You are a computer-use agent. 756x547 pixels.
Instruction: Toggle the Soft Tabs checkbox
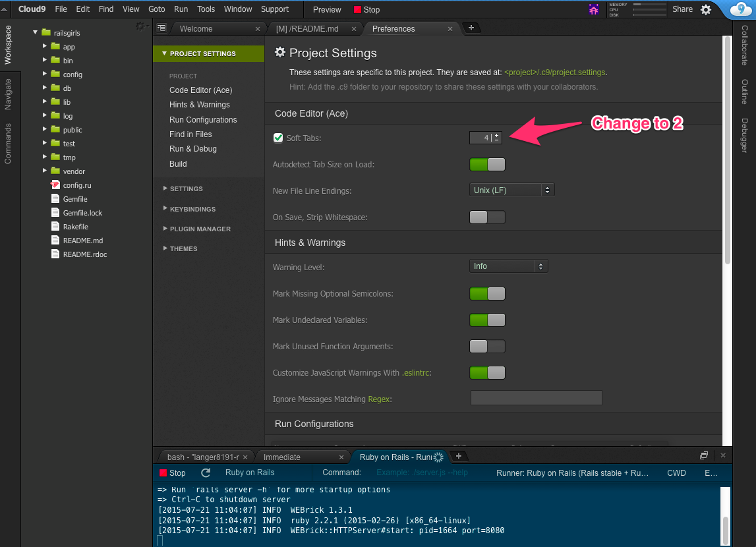point(278,138)
